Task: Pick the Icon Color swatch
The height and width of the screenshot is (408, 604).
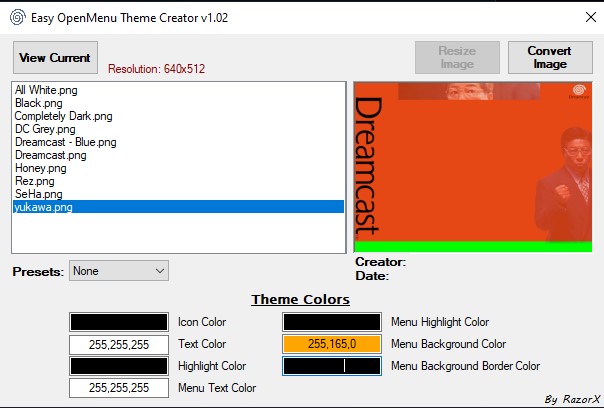Action: coord(119,322)
